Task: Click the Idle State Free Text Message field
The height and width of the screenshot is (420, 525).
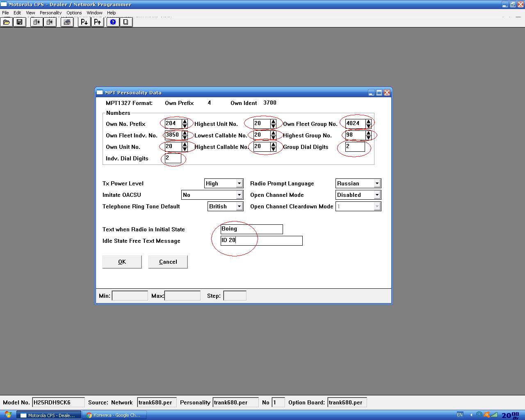Action: 261,241
